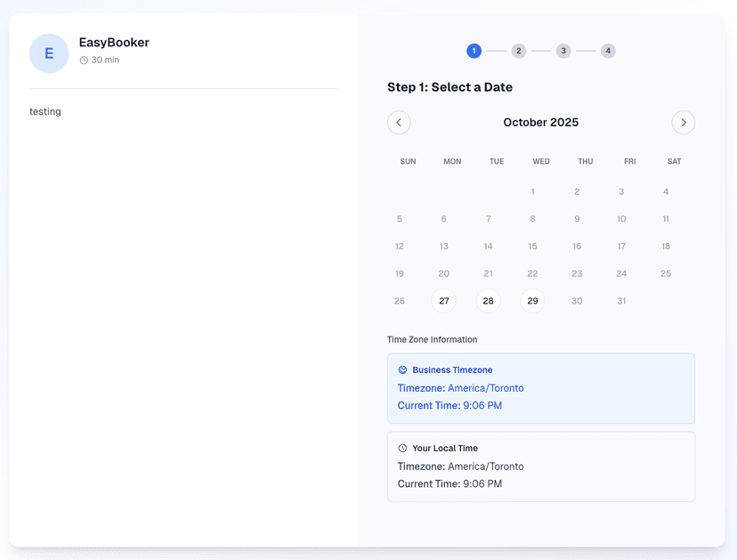Click the globe icon next to Business Timezone
Screen dimensions: 737x560
pos(402,369)
